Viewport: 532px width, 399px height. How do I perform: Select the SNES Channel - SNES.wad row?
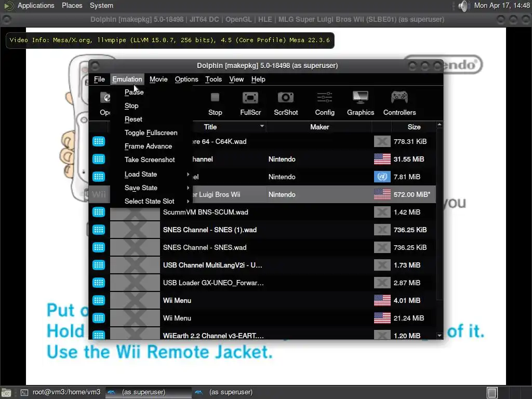click(x=262, y=247)
